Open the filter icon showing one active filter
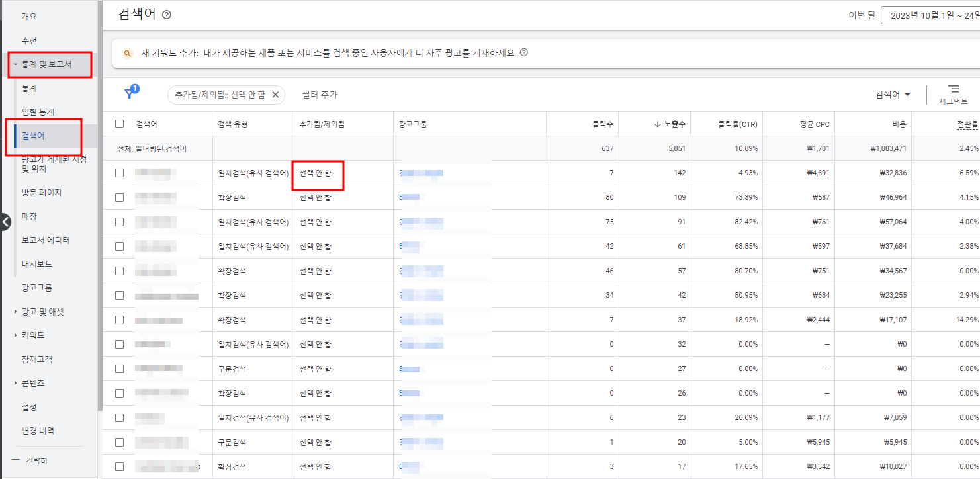The height and width of the screenshot is (479, 980). (x=130, y=94)
